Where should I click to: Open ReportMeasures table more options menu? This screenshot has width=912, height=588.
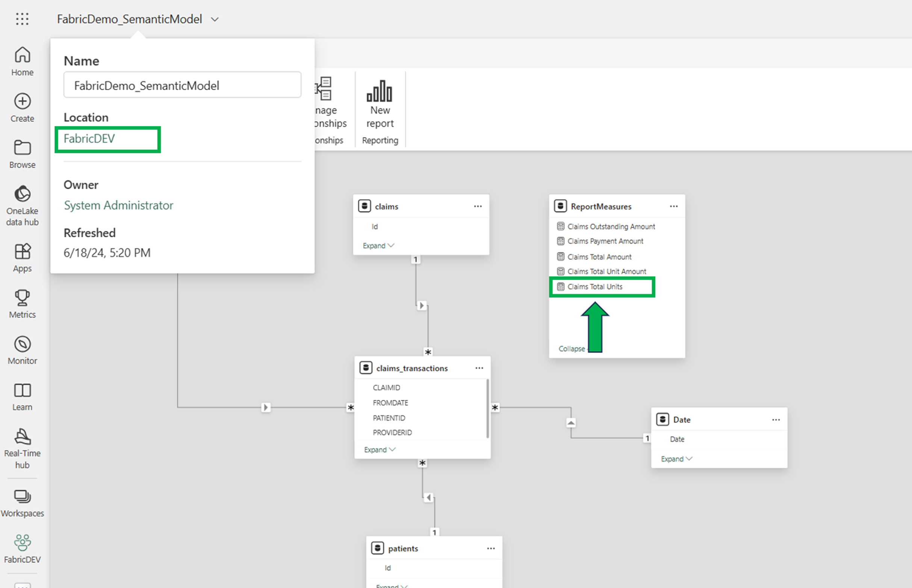[x=674, y=206]
